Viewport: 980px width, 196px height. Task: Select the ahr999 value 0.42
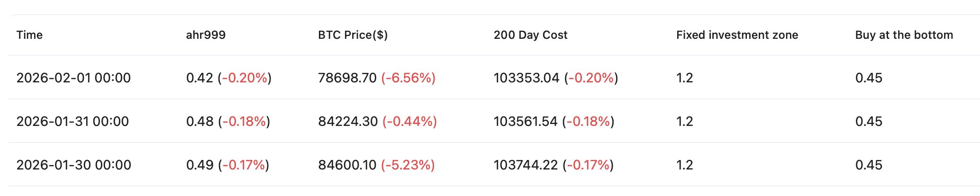coord(200,78)
